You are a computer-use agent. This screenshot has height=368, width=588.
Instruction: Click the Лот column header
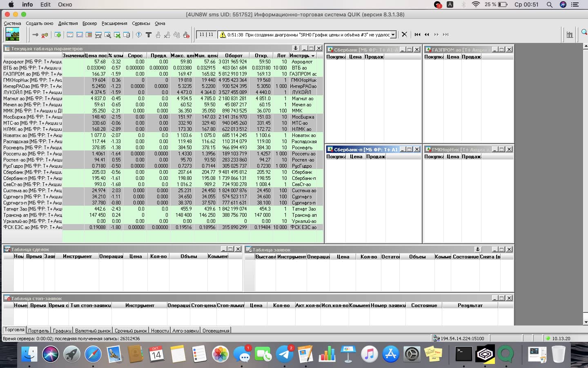tap(282, 56)
